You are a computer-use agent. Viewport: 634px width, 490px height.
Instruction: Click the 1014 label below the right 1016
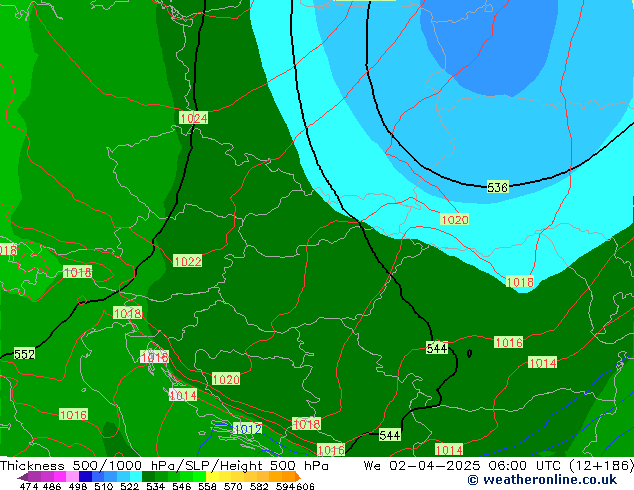pyautogui.click(x=542, y=363)
